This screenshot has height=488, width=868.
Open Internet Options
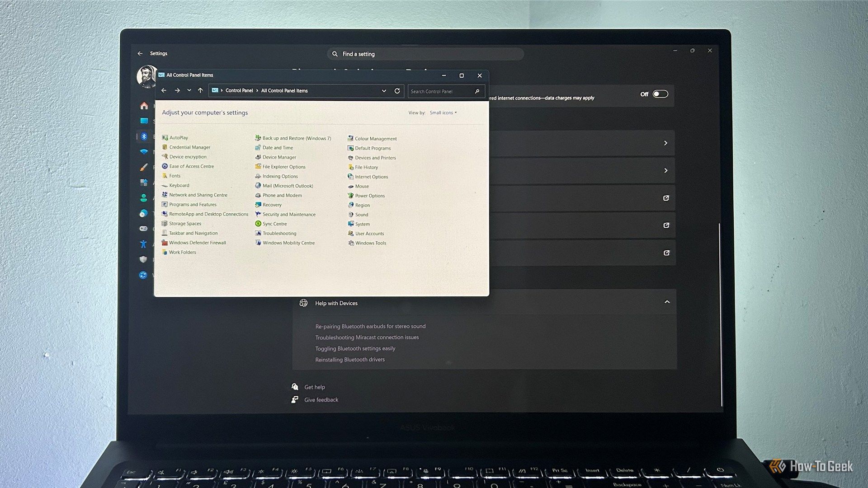coord(368,177)
